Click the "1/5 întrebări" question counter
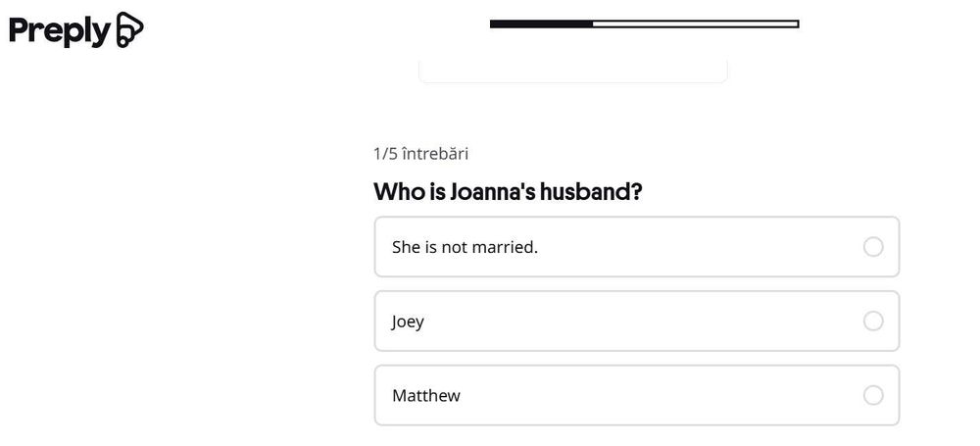Screen dimensions: 980x446 (420, 154)
